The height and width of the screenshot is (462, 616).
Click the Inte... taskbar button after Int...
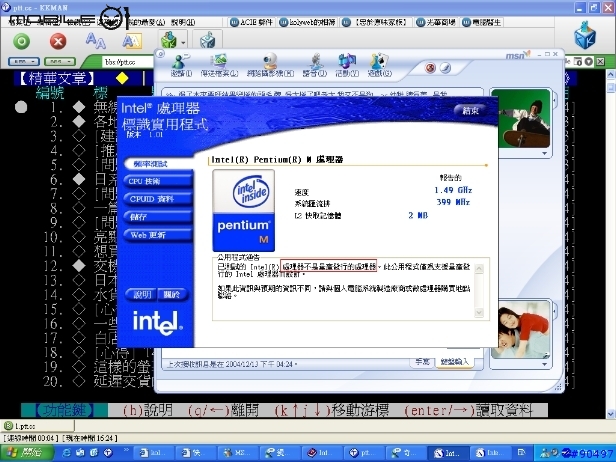tap(489, 453)
